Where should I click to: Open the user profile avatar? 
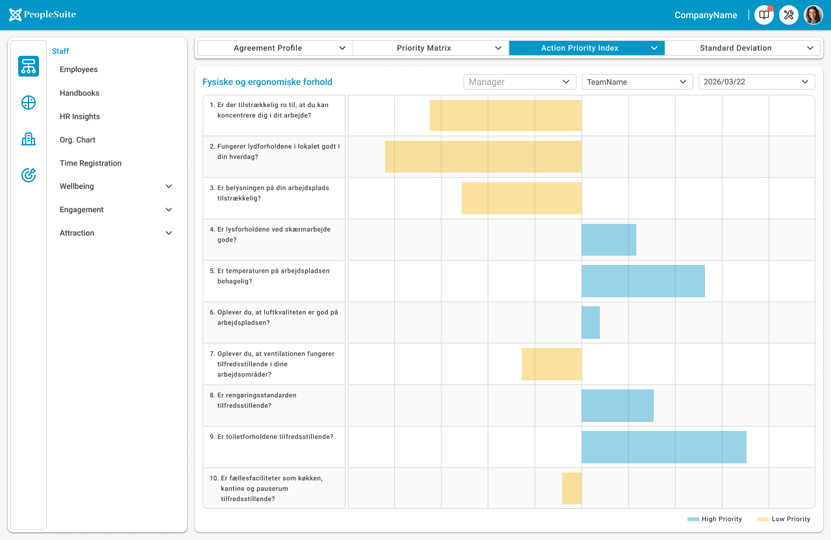click(814, 15)
